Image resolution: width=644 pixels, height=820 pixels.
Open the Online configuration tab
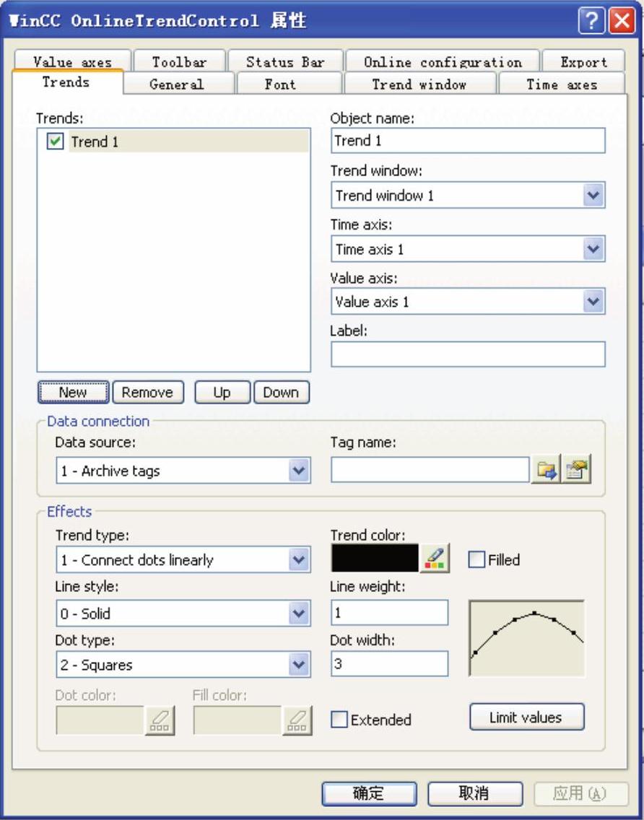click(x=443, y=61)
